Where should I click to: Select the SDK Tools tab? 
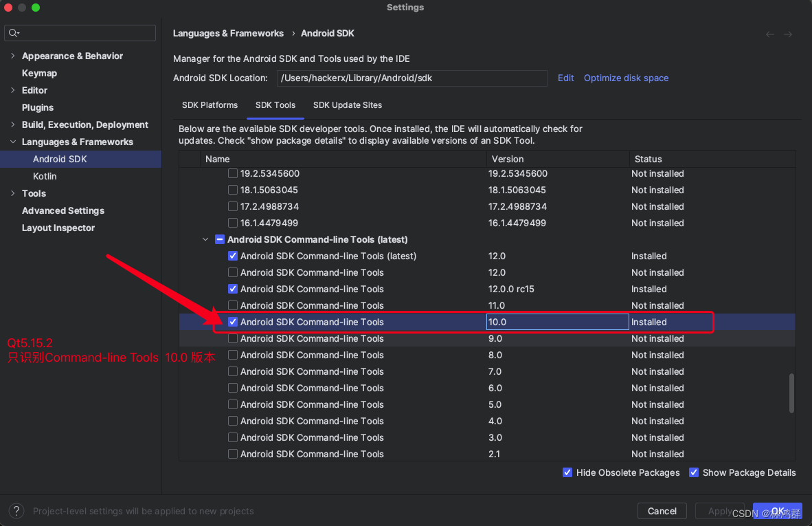click(275, 105)
